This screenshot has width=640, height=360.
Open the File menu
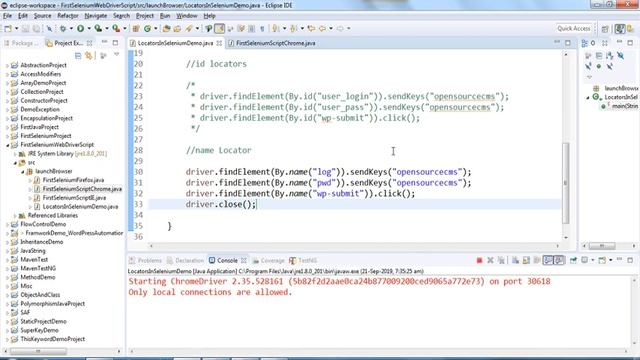click(7, 16)
